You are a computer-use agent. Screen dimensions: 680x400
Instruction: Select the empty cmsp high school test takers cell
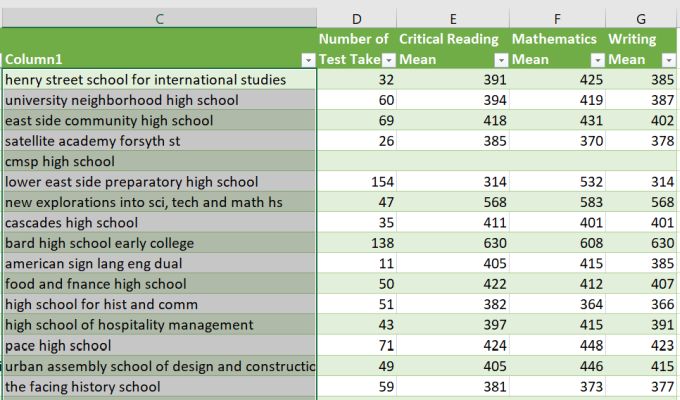[x=357, y=161]
